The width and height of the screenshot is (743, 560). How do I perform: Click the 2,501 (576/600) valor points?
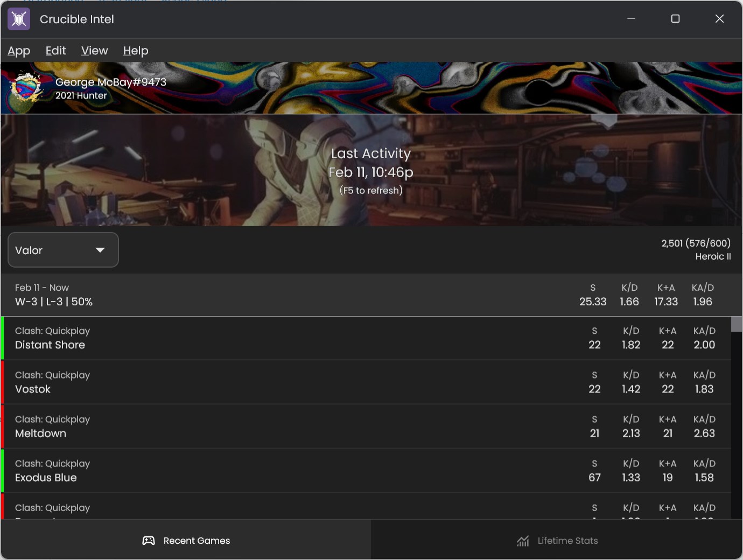coord(696,243)
